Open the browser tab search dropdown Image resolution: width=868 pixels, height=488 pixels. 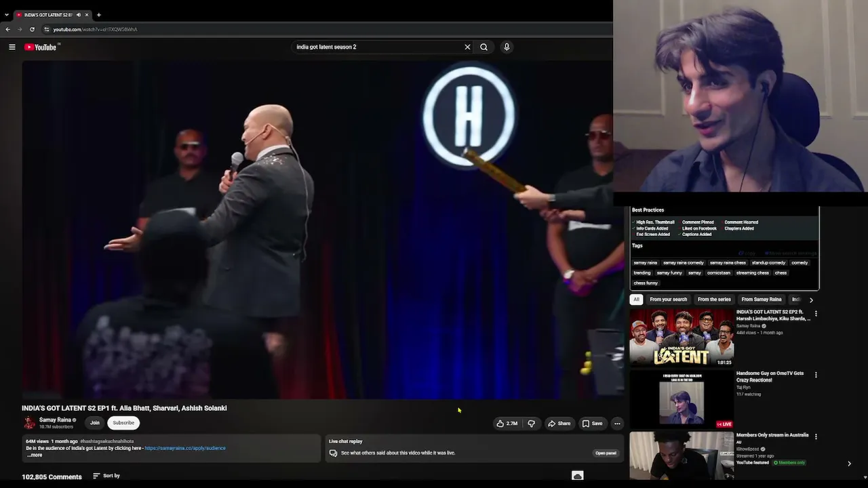tap(7, 14)
